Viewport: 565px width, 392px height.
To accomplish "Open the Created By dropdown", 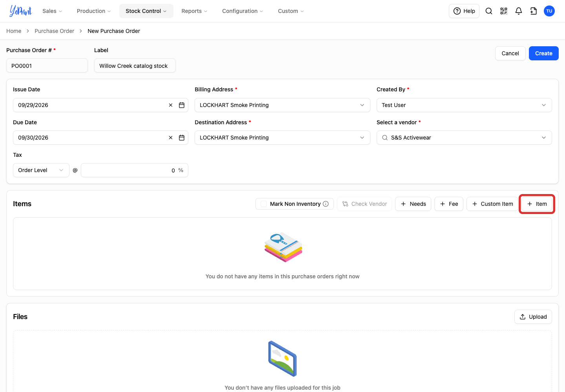I will tap(464, 105).
